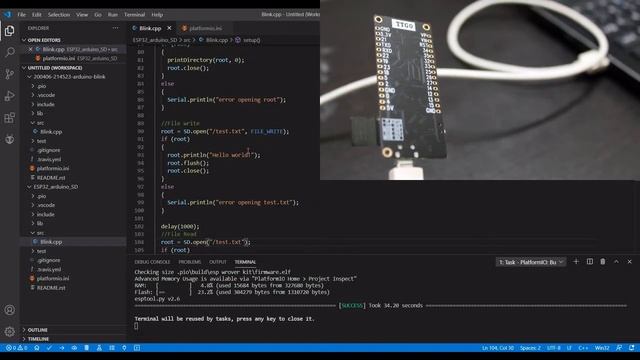Open the feedback icon in status bar
This screenshot has height=360, width=640.
(x=619, y=348)
